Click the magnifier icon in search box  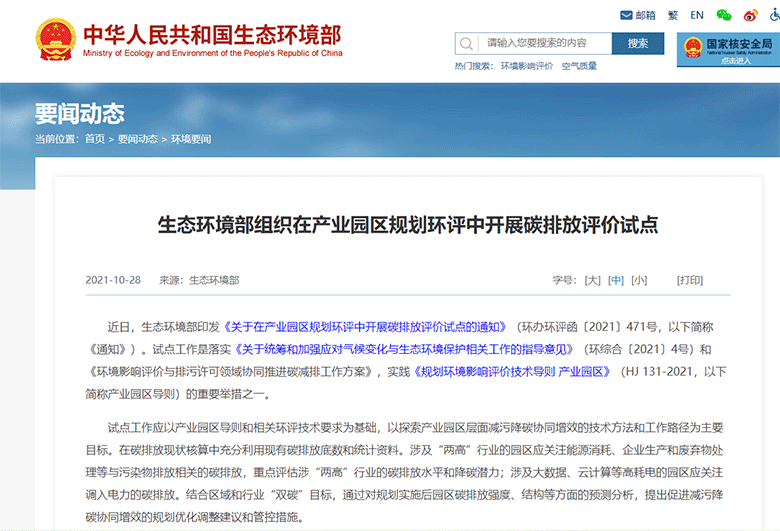tap(468, 44)
